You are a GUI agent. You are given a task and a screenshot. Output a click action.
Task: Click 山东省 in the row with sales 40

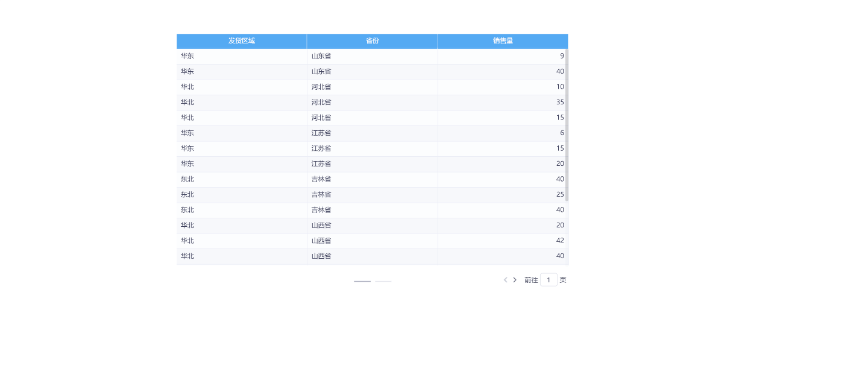[321, 72]
